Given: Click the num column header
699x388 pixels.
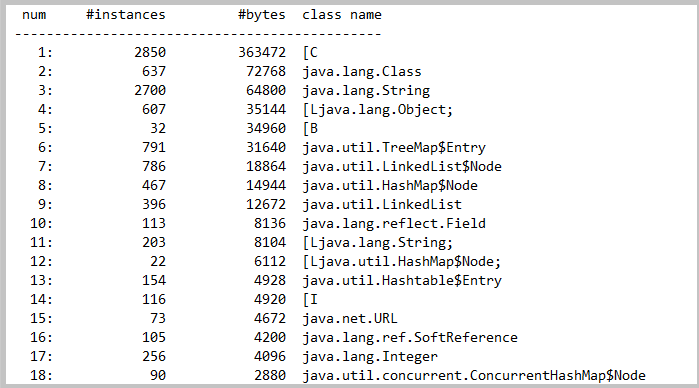Looking at the screenshot, I should click(34, 15).
